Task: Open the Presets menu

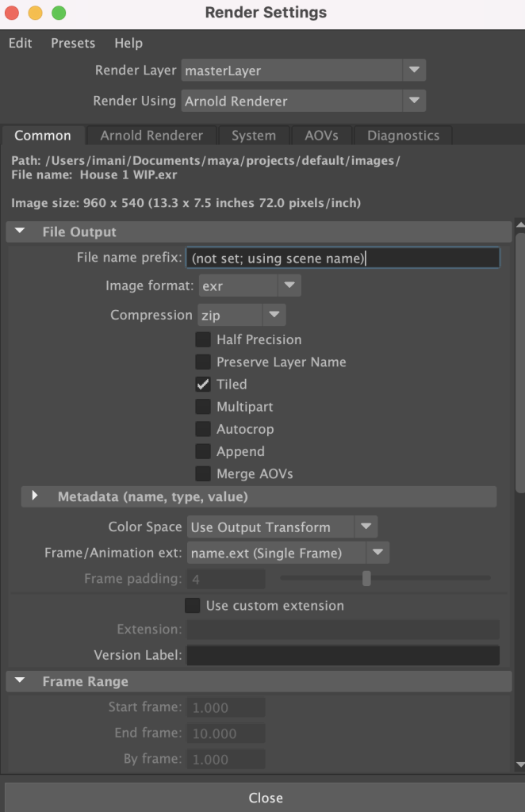Action: pyautogui.click(x=73, y=43)
